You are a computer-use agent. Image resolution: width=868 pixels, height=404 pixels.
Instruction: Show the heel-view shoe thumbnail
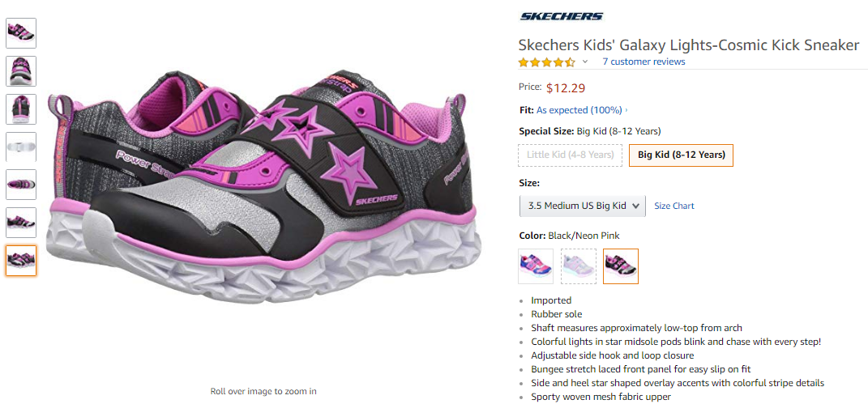(x=21, y=108)
